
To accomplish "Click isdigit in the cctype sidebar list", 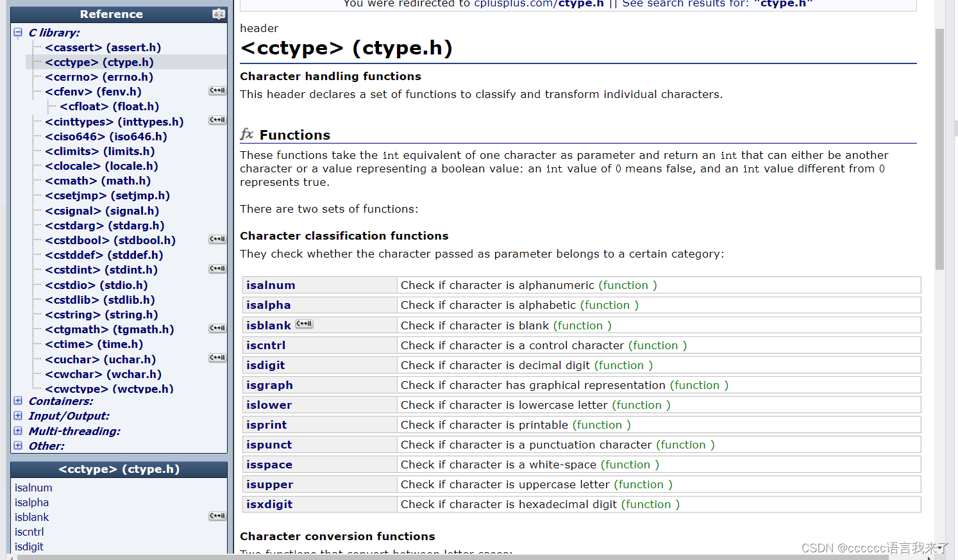I will (x=29, y=547).
